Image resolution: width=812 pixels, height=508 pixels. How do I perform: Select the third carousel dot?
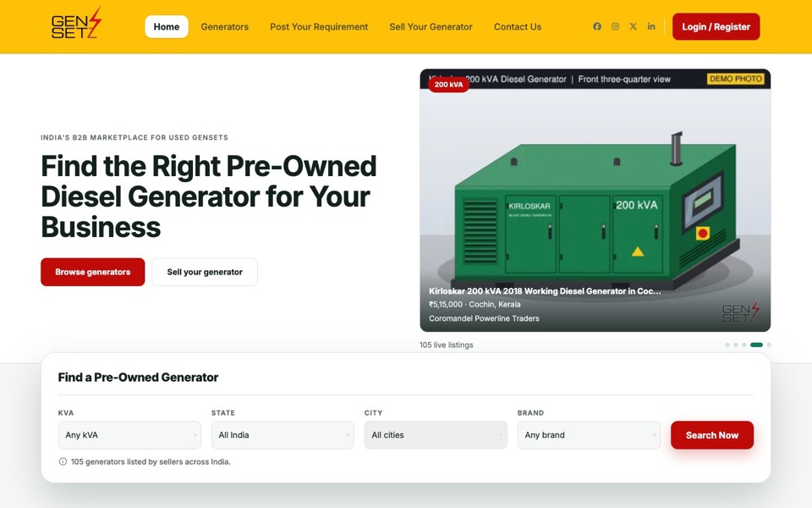click(744, 345)
